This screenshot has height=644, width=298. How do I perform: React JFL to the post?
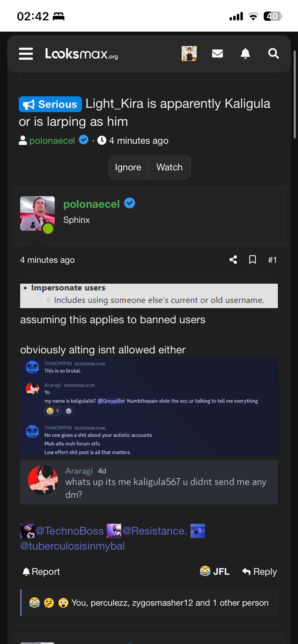tap(215, 571)
